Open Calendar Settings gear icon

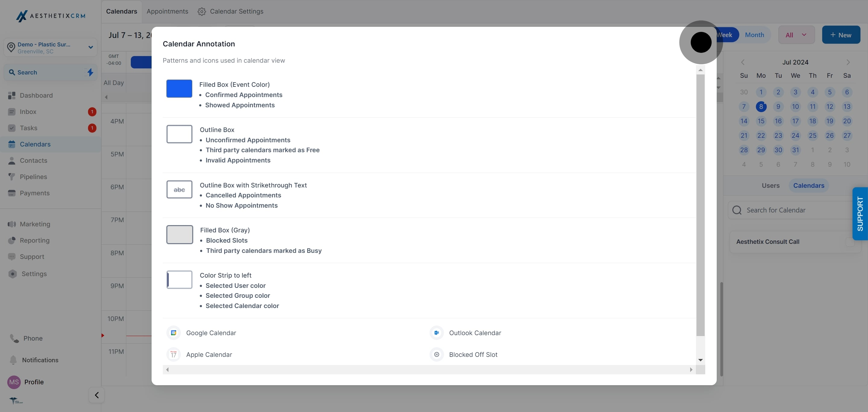click(x=202, y=11)
